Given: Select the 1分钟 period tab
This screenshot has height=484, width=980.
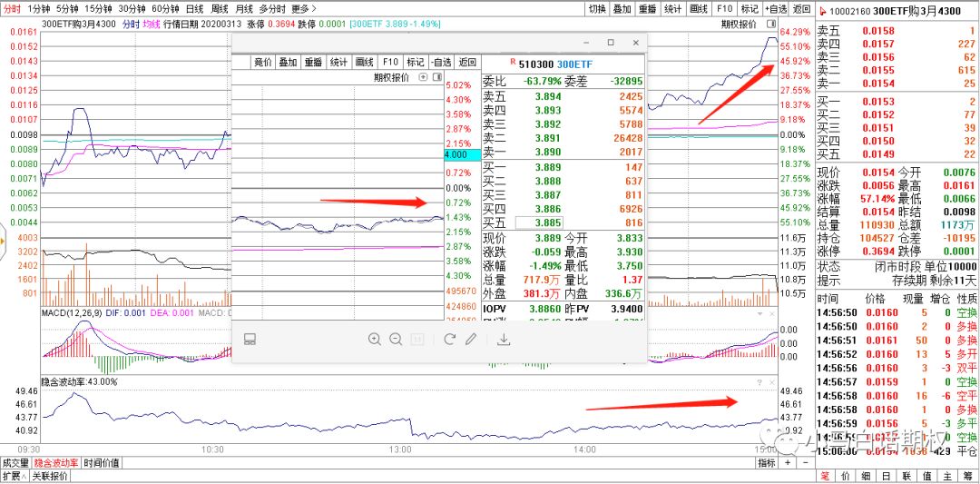Looking at the screenshot, I should (x=38, y=9).
